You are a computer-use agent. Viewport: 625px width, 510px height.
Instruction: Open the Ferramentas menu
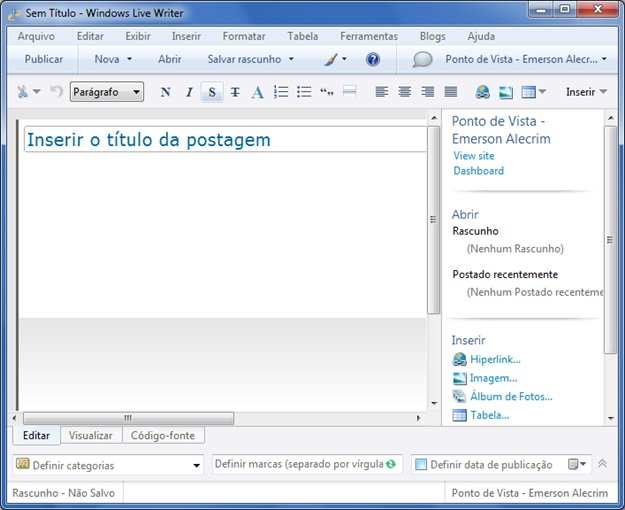(369, 36)
